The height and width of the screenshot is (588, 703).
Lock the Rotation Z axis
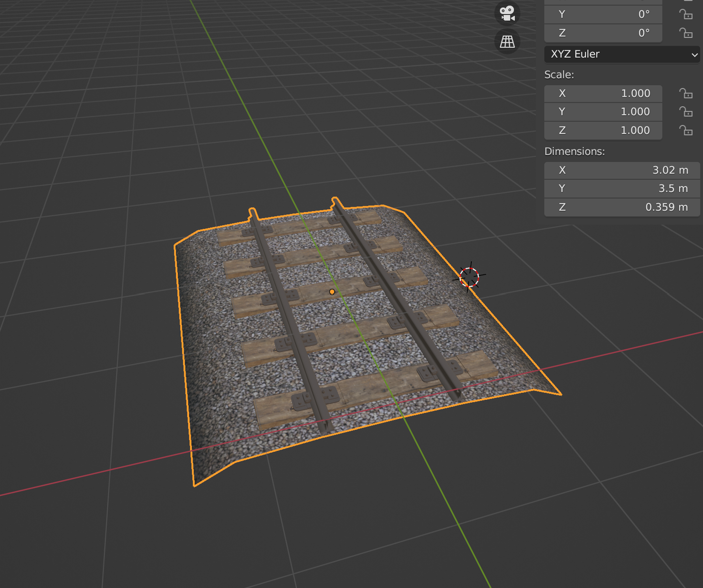[x=686, y=33]
